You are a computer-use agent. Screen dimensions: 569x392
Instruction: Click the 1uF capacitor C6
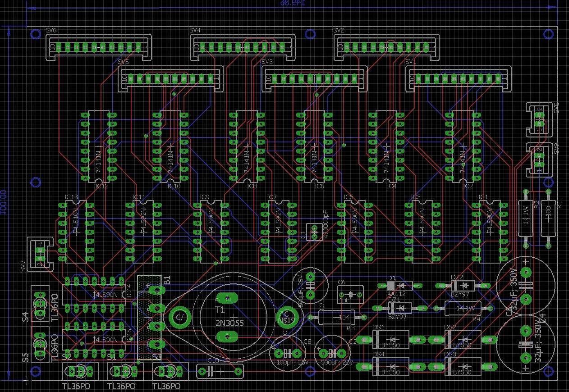(x=350, y=294)
